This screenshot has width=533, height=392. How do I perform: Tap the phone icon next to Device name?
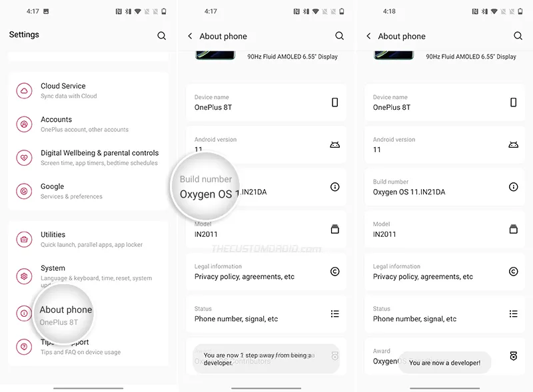point(335,102)
